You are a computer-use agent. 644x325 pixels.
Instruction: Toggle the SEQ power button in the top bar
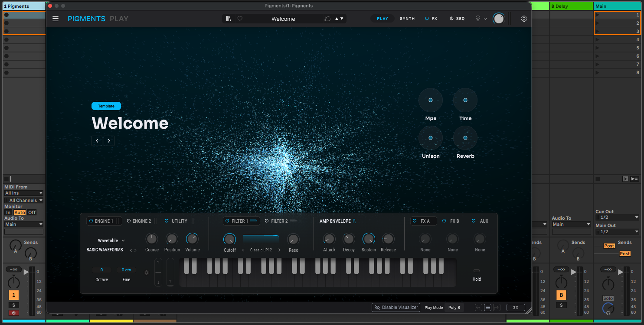pyautogui.click(x=451, y=19)
